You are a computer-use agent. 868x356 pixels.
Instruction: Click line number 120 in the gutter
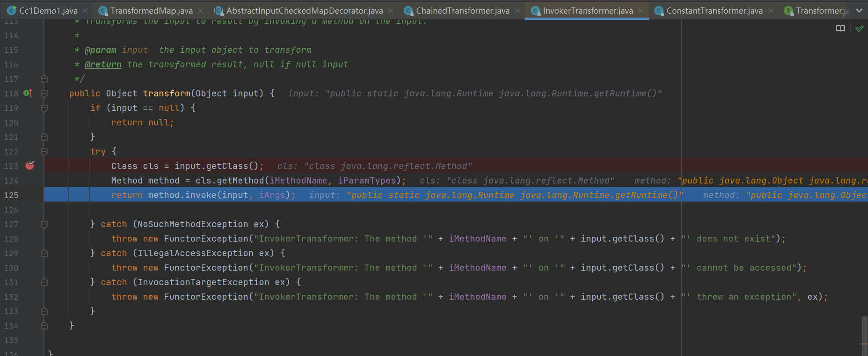pyautogui.click(x=11, y=122)
